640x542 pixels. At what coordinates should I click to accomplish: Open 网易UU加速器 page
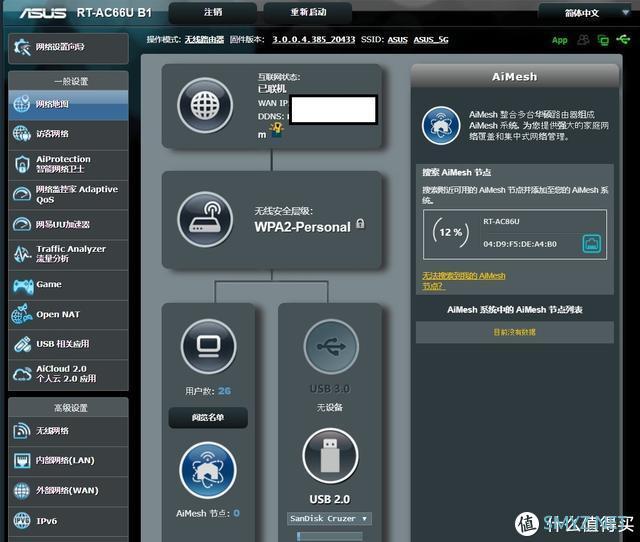click(x=68, y=224)
